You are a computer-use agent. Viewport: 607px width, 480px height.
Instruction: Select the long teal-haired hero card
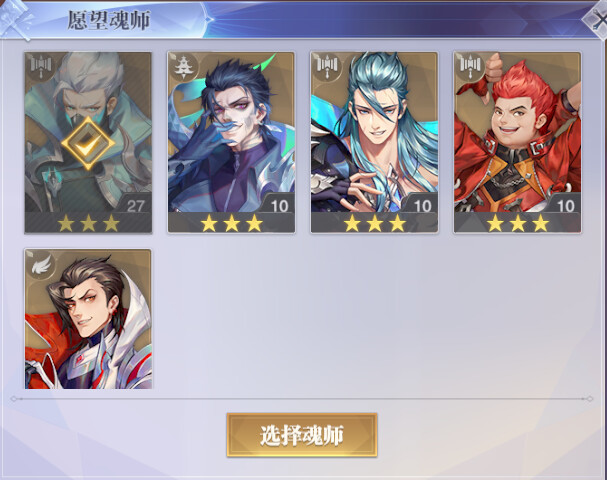click(374, 142)
